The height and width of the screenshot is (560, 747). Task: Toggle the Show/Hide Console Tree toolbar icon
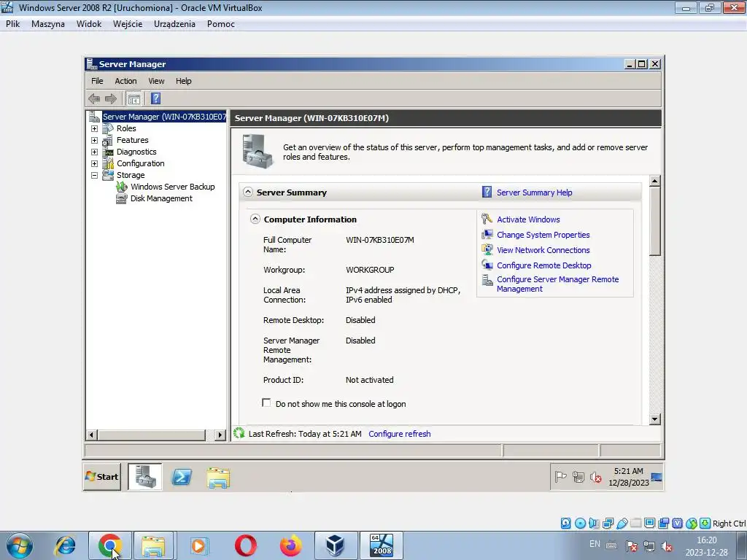[134, 98]
